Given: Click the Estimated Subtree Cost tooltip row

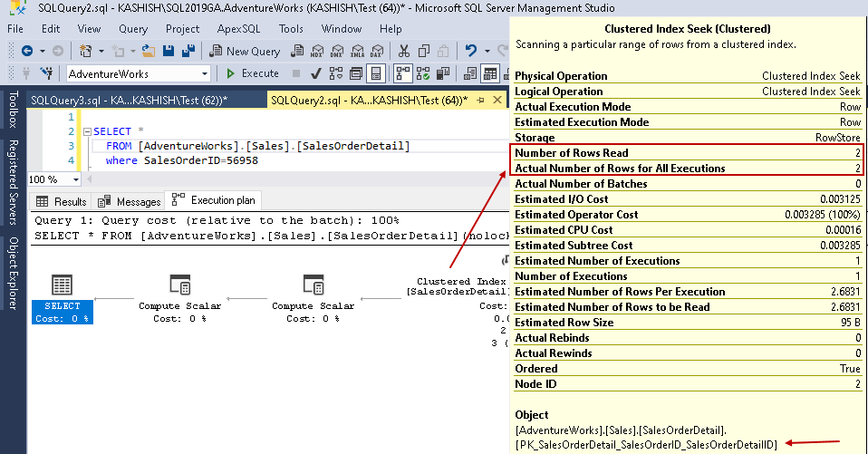Looking at the screenshot, I should pos(688,246).
